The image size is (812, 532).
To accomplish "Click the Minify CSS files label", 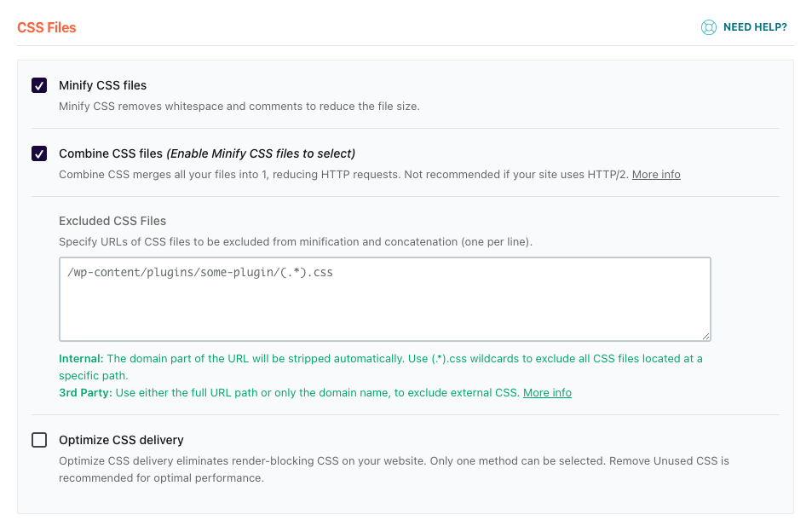I will (102, 85).
